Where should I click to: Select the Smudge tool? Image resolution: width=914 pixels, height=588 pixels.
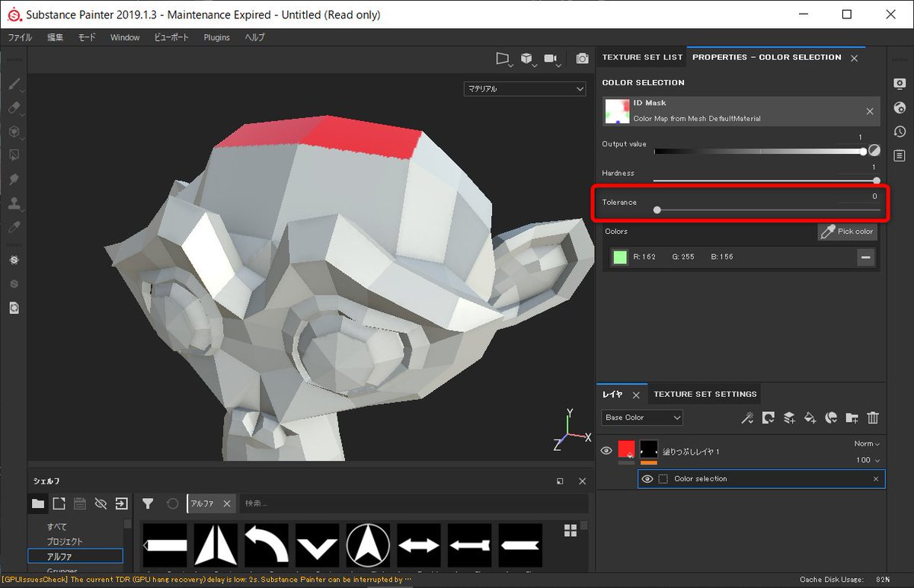[14, 180]
